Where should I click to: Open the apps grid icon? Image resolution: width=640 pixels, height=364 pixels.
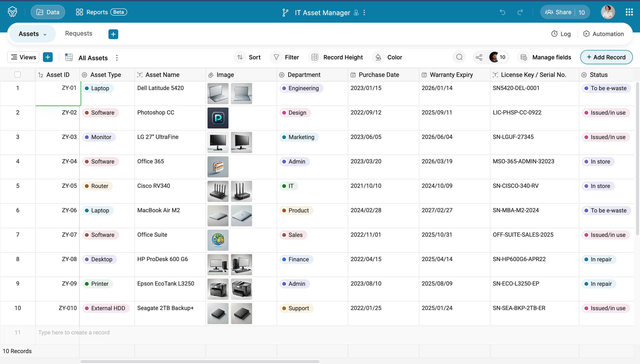click(629, 12)
